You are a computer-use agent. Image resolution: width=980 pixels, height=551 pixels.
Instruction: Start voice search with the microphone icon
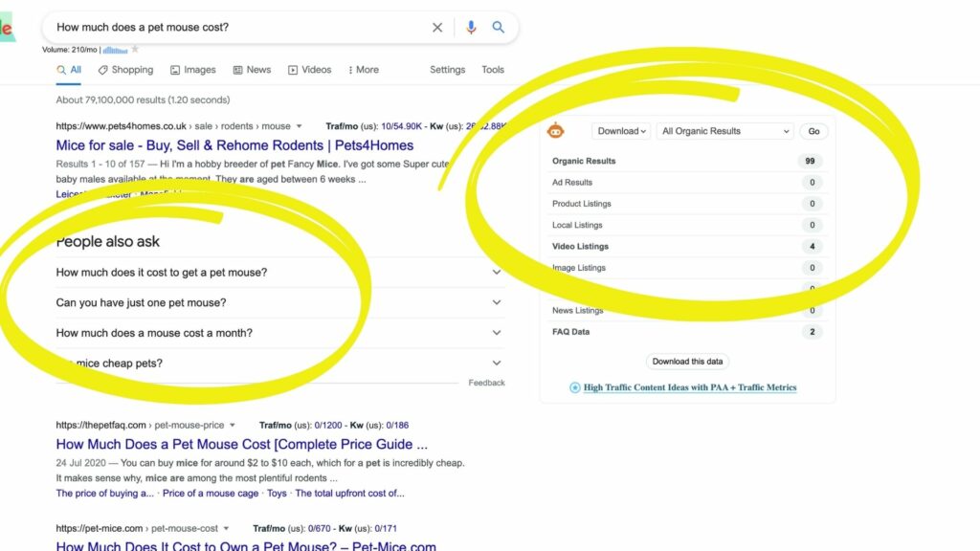pos(471,28)
